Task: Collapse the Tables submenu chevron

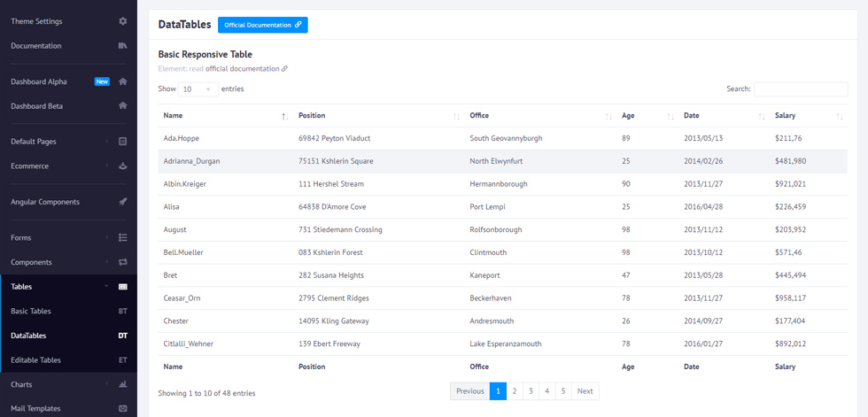Action: (x=107, y=287)
